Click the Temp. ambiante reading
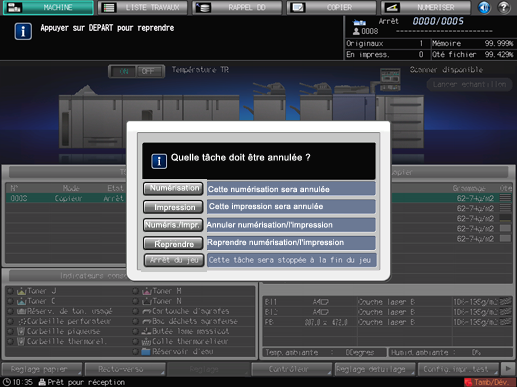This screenshot has height=387, width=517. 324,352
